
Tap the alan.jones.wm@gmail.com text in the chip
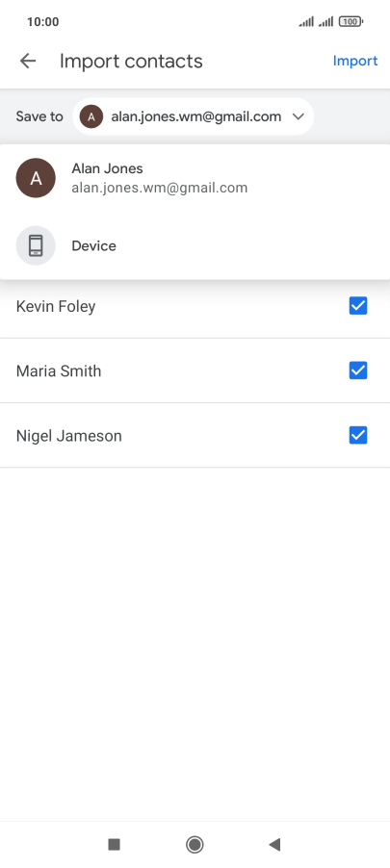196,116
